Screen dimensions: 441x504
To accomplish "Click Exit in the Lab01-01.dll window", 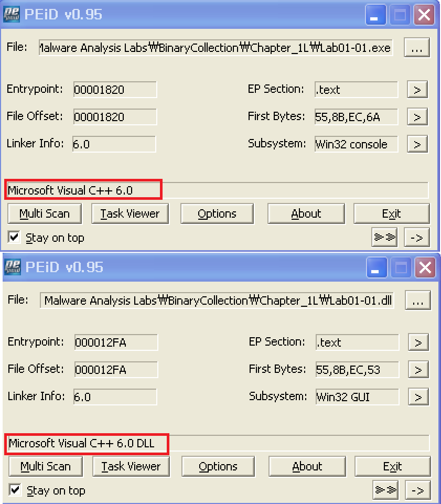I will click(392, 466).
